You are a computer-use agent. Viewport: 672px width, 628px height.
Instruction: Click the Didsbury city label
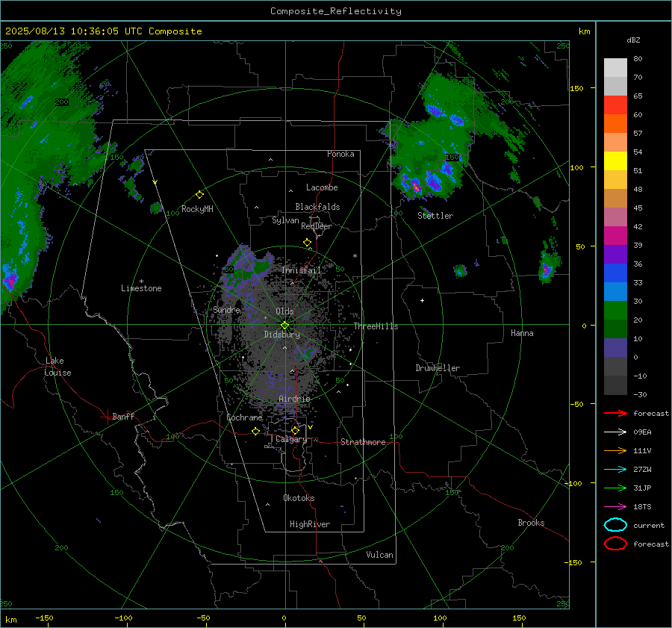point(281,335)
